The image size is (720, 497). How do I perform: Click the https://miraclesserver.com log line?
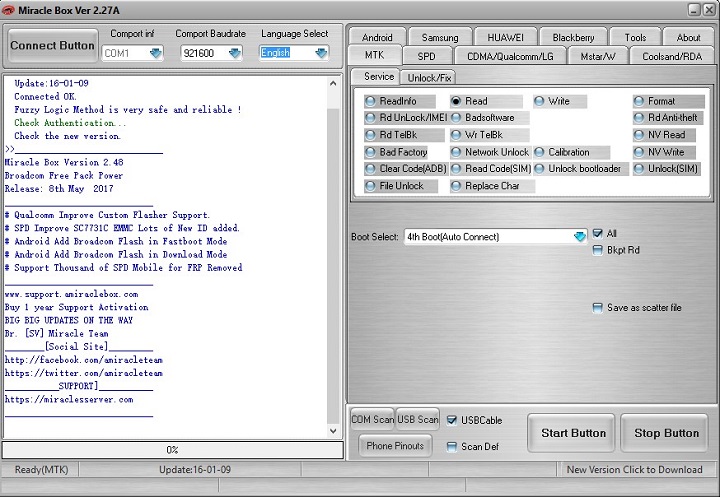point(69,399)
